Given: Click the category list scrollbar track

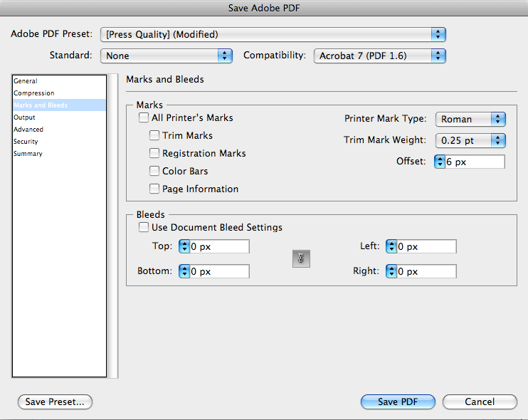Looking at the screenshot, I should [x=112, y=226].
